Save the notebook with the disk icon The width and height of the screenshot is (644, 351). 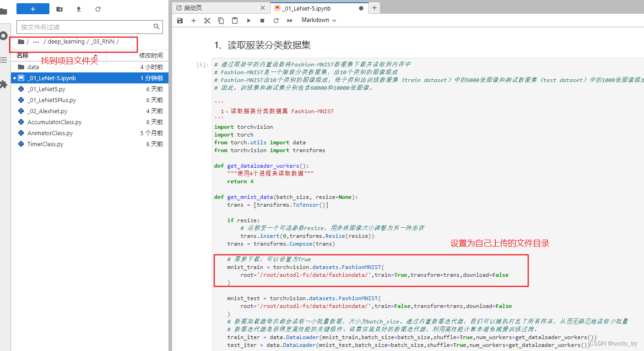pos(180,21)
